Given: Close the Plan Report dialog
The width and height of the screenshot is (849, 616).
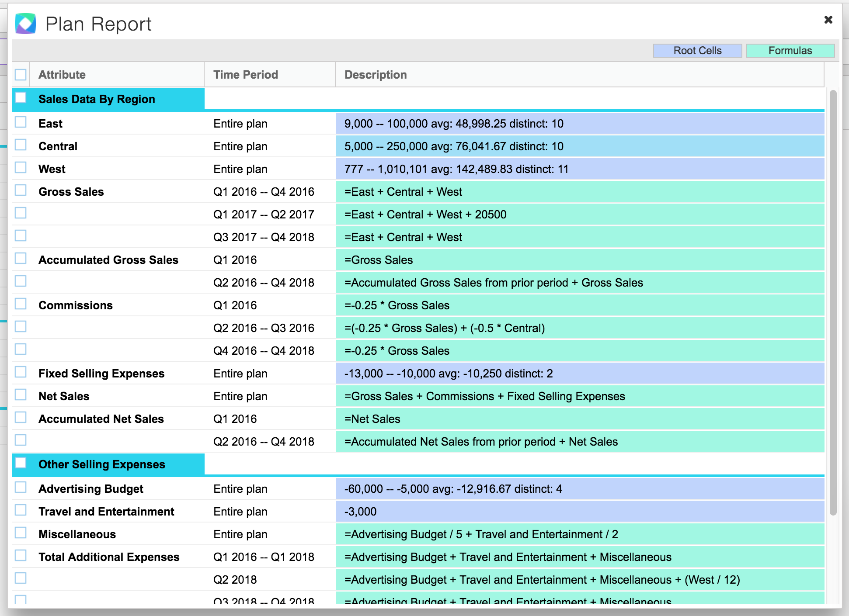Looking at the screenshot, I should point(828,20).
